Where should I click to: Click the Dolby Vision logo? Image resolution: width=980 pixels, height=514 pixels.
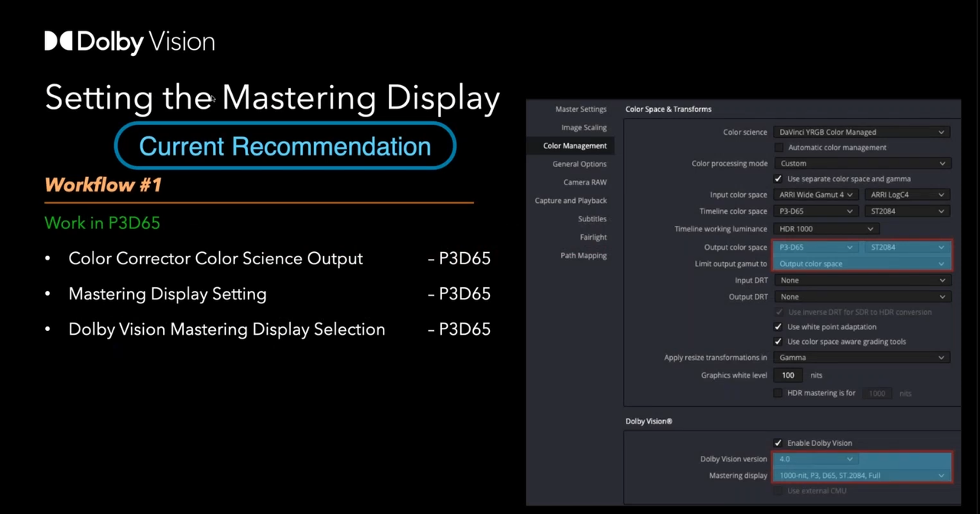[x=129, y=41]
